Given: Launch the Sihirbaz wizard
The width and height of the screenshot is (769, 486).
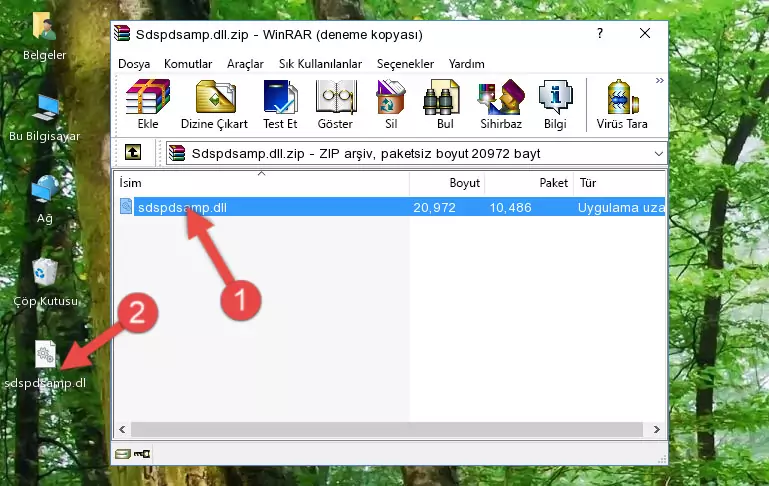Looking at the screenshot, I should pyautogui.click(x=501, y=104).
